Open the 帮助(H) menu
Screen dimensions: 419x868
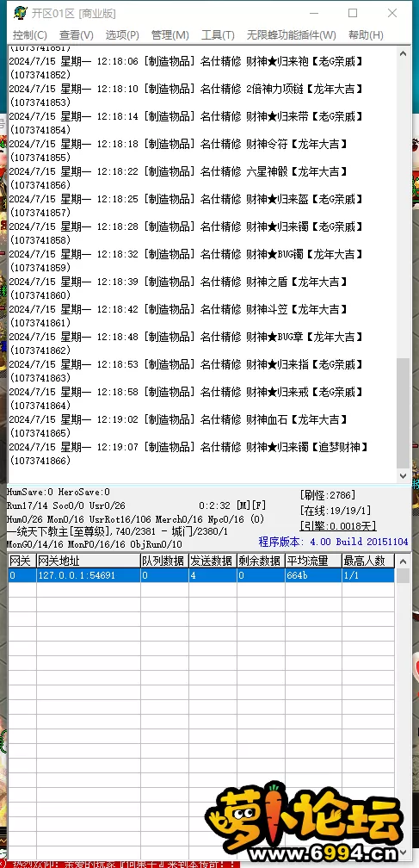pyautogui.click(x=366, y=34)
